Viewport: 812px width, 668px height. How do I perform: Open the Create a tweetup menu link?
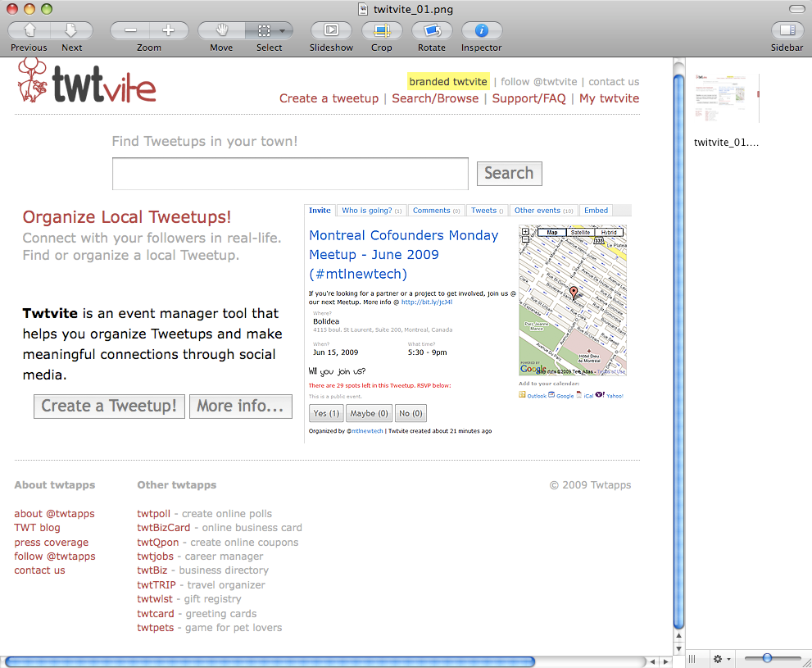click(x=329, y=98)
